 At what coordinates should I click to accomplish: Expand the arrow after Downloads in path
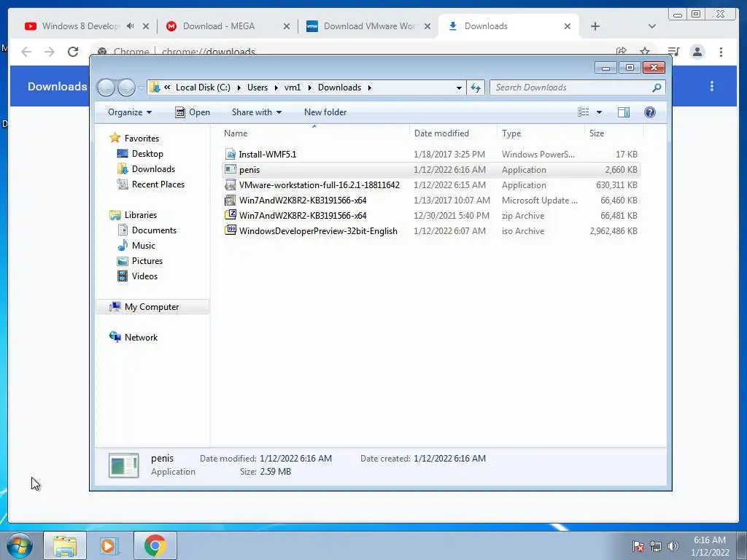[x=369, y=87]
